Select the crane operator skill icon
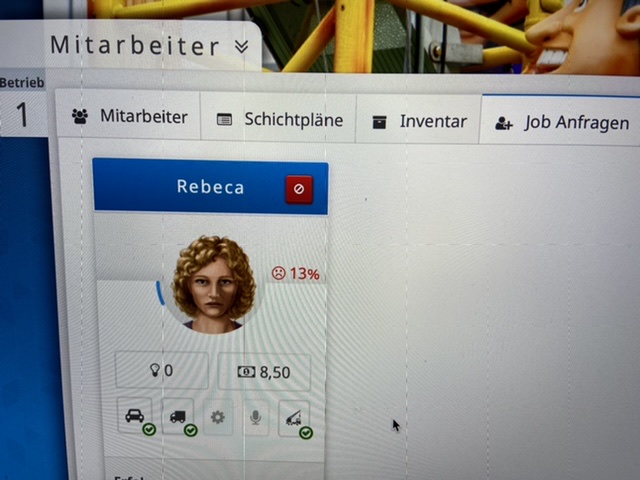 click(x=294, y=418)
